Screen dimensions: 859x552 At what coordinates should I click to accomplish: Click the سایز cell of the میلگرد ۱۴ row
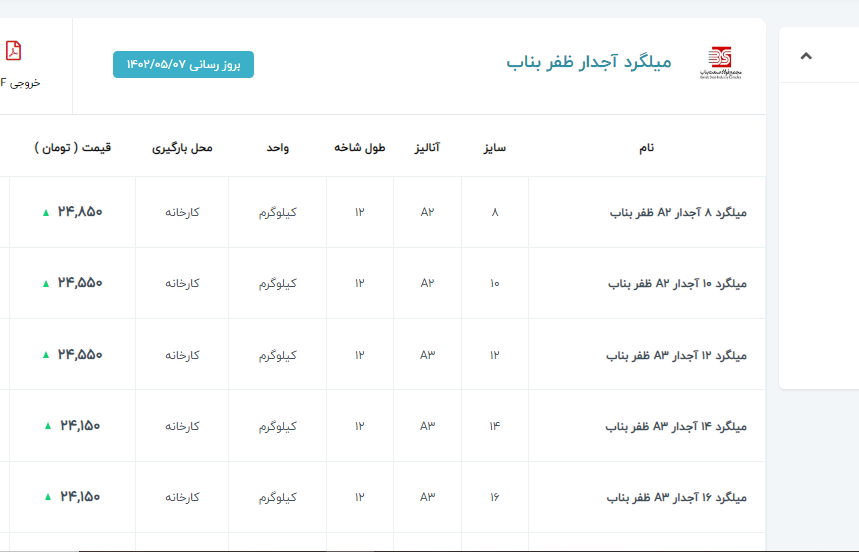(x=495, y=426)
